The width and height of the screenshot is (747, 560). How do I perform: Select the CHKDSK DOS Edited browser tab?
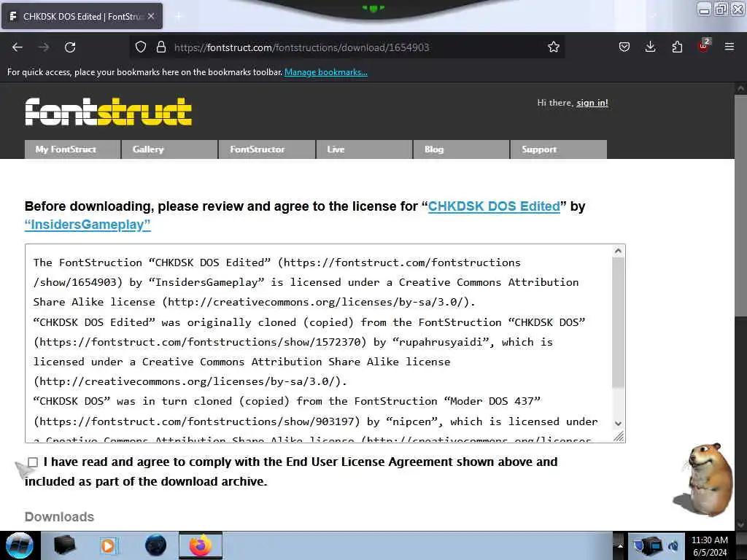click(x=82, y=16)
